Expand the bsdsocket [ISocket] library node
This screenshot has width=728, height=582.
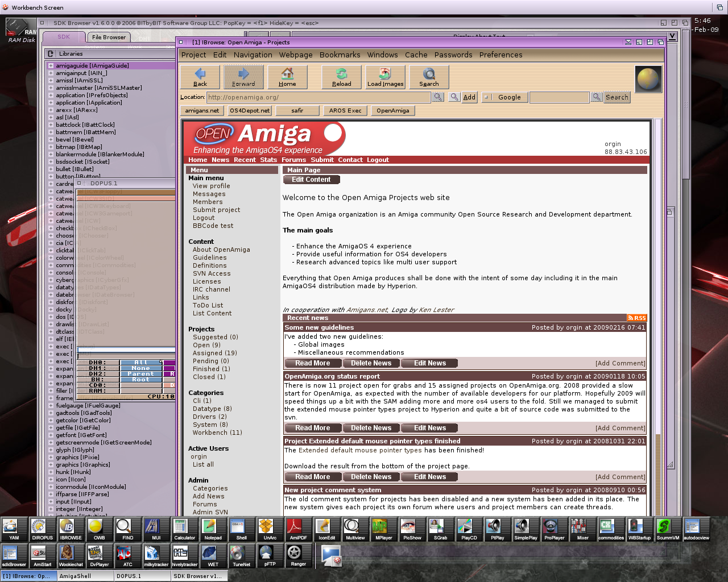click(x=51, y=162)
